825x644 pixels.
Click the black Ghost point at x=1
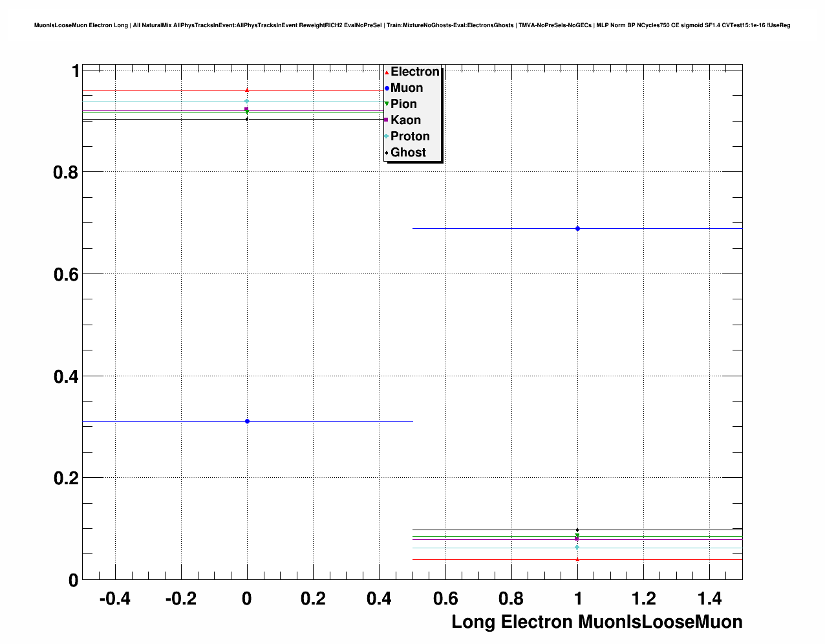click(577, 530)
